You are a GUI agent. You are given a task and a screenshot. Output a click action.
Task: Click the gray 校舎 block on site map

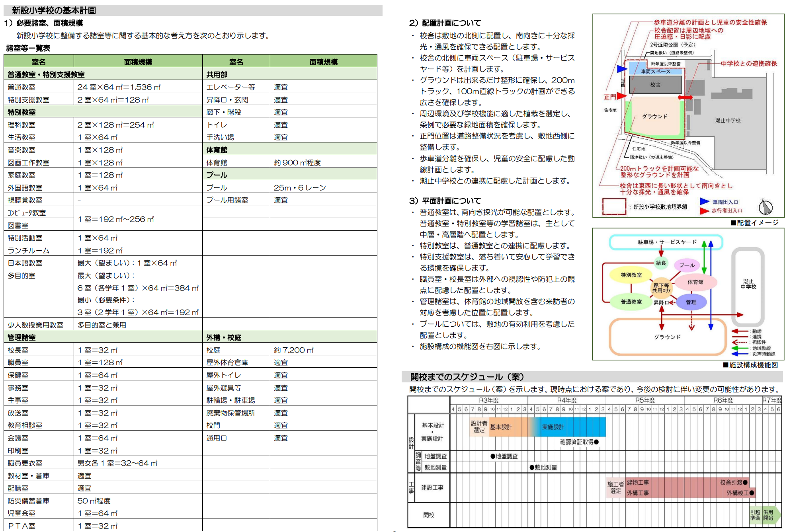(655, 85)
